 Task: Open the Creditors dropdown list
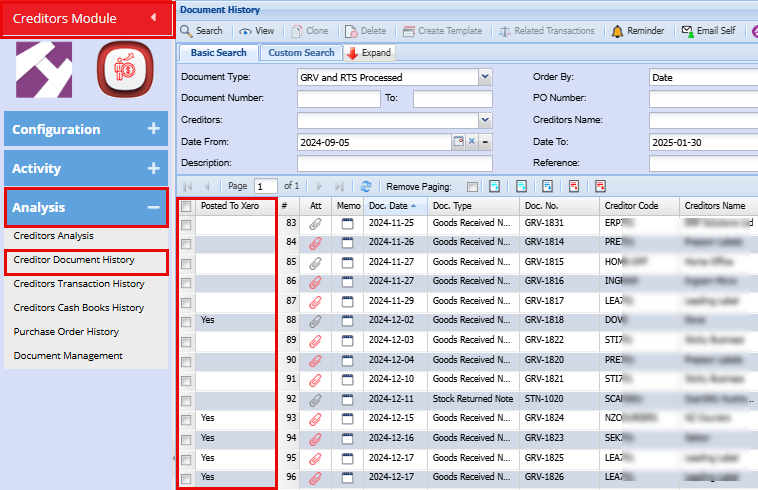coord(485,120)
